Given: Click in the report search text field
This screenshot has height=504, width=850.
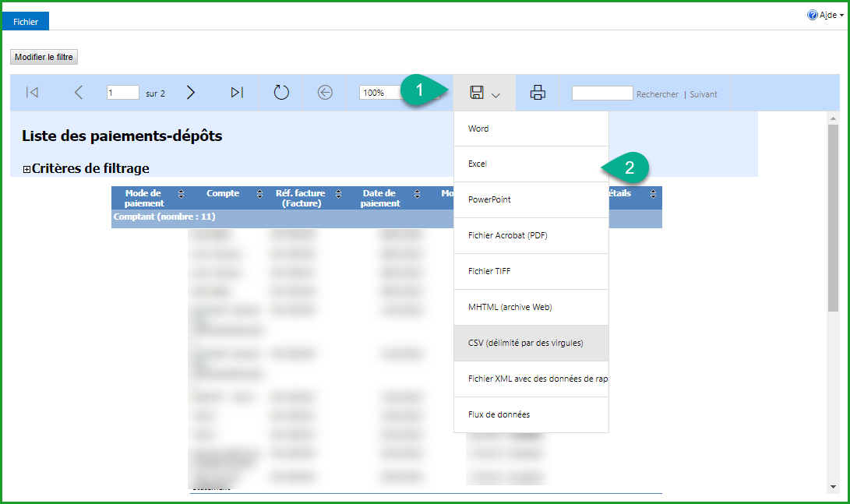Looking at the screenshot, I should (601, 93).
